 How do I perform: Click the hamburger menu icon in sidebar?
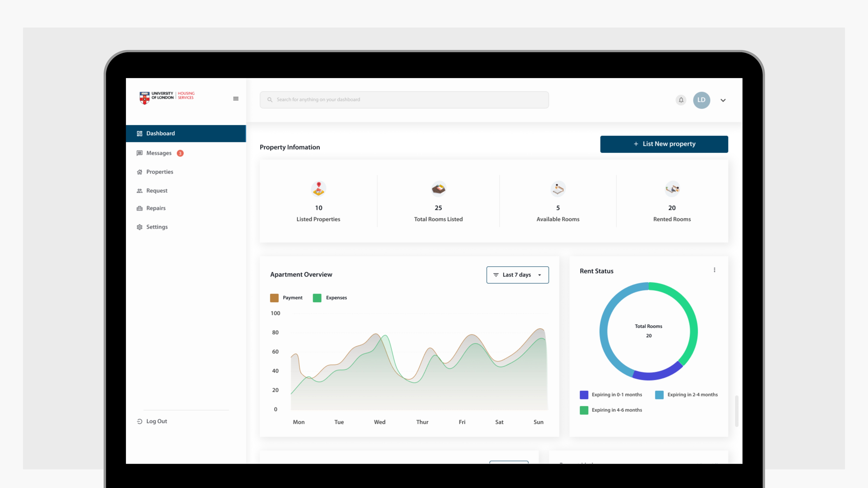(236, 99)
